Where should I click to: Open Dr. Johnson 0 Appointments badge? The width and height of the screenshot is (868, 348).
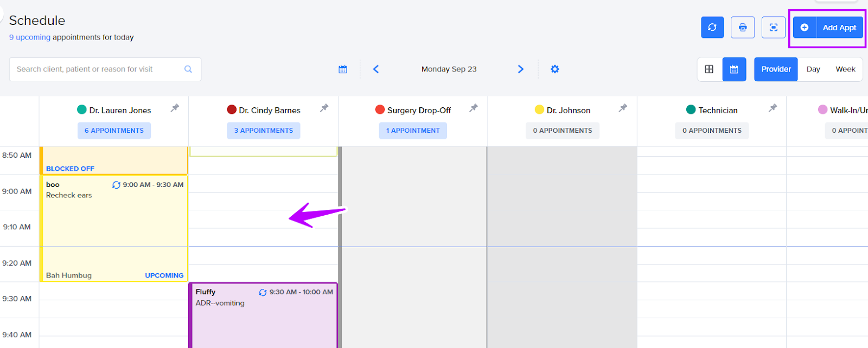(x=563, y=131)
